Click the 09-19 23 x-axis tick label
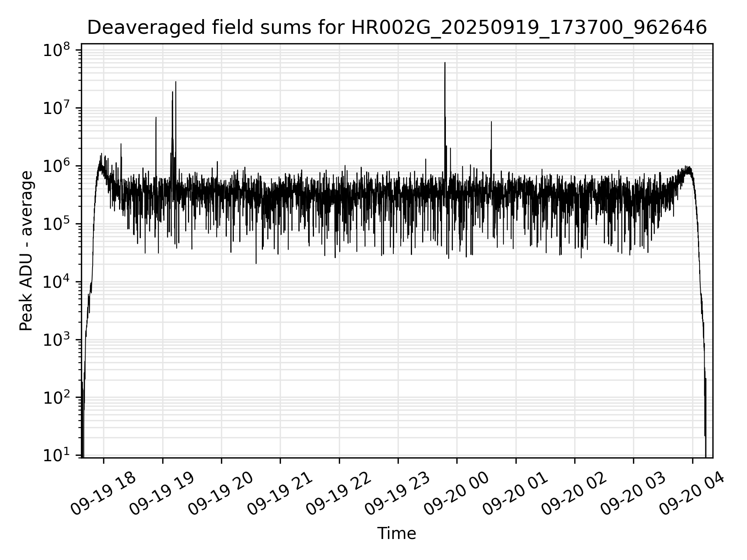Viewport: 747px width, 560px height. [x=397, y=494]
